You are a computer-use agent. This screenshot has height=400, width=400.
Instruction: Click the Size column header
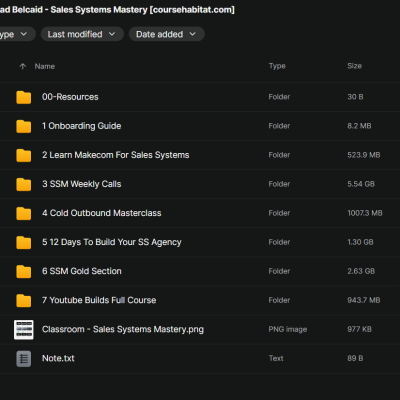[354, 66]
